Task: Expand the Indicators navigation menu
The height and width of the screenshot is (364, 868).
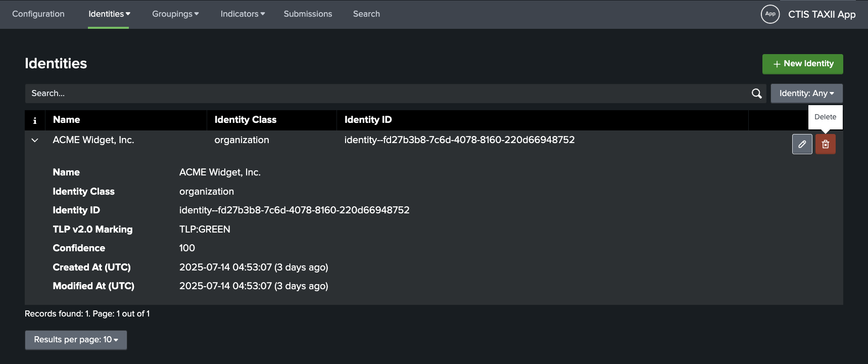Action: click(243, 14)
